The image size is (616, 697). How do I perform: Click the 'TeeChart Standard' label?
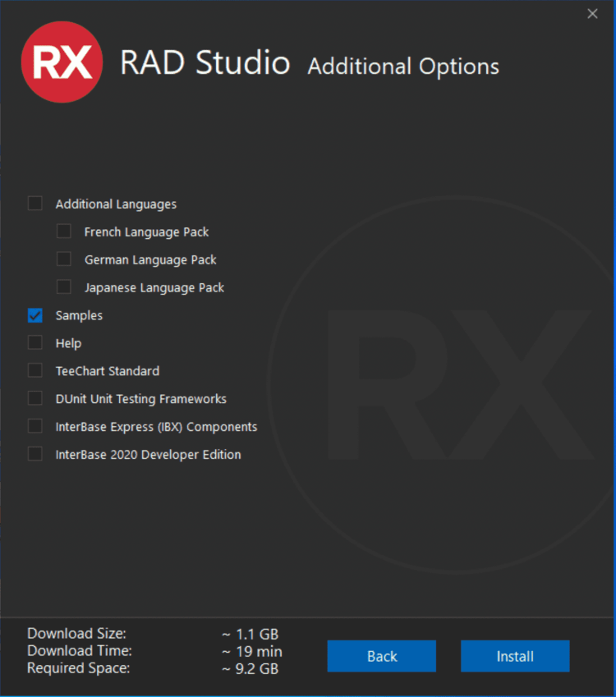[x=108, y=371]
